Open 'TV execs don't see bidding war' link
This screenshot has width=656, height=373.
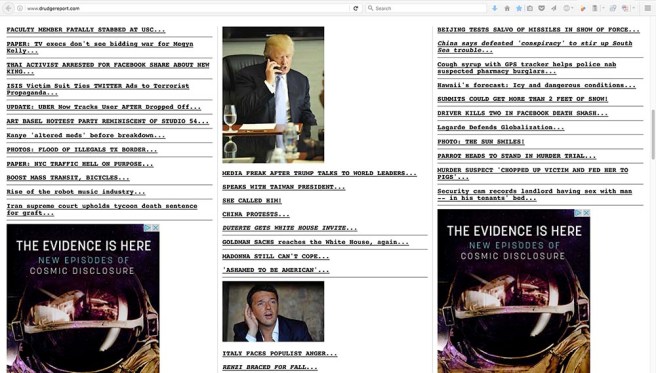(x=100, y=47)
